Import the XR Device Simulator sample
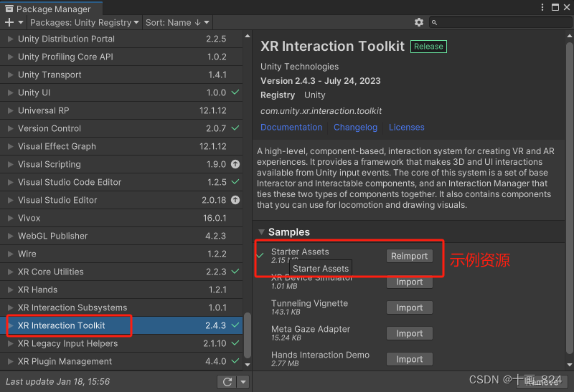Image resolution: width=574 pixels, height=392 pixels. (409, 282)
